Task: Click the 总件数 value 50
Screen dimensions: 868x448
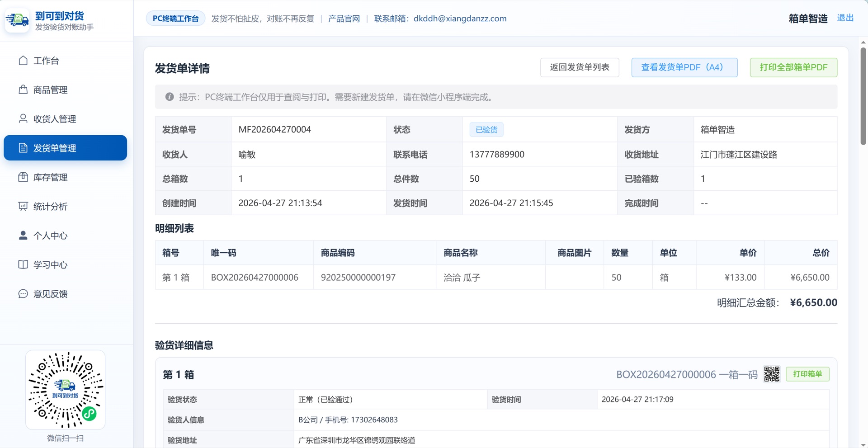Action: click(474, 179)
